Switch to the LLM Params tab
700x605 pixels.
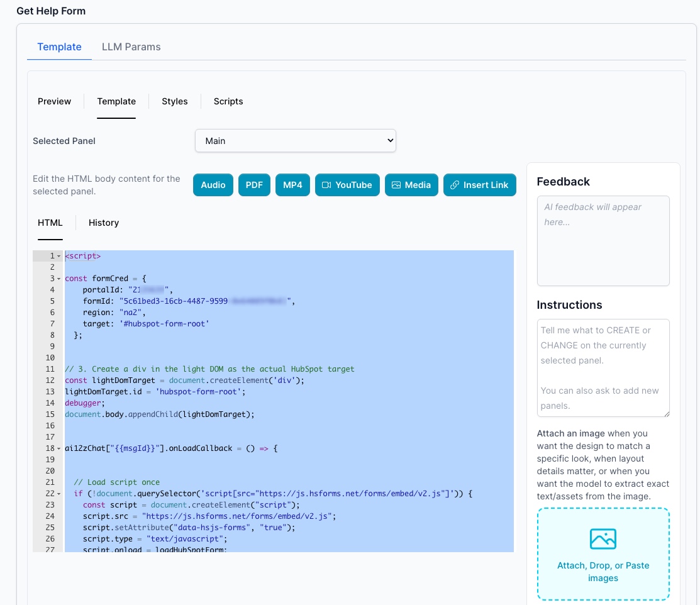pos(131,47)
